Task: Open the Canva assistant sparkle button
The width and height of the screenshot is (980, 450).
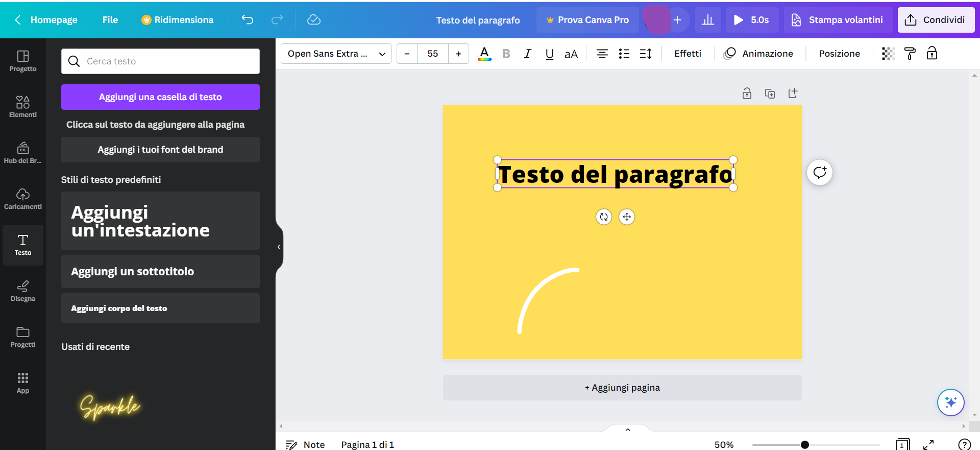Action: coord(950,402)
